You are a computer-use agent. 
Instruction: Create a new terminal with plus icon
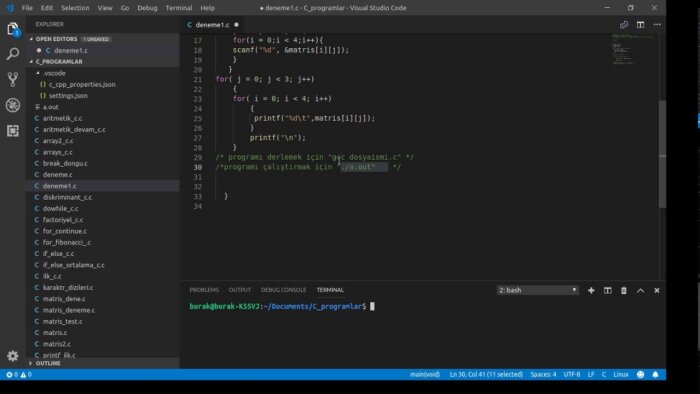pyautogui.click(x=591, y=290)
